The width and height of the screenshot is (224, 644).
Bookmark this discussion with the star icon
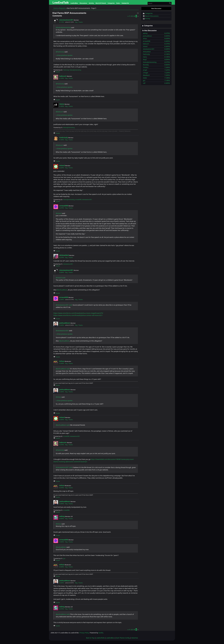138,13
